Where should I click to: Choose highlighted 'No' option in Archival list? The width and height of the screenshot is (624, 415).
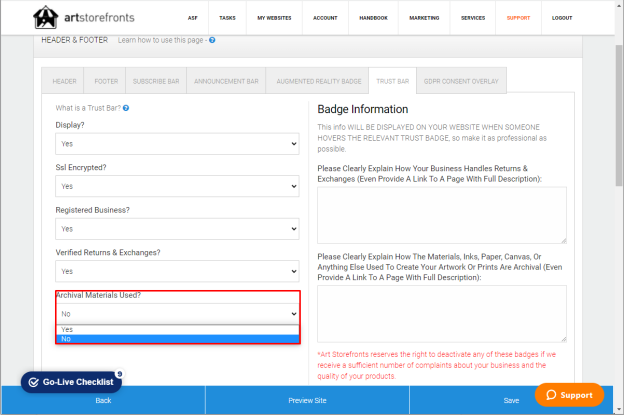tap(177, 339)
